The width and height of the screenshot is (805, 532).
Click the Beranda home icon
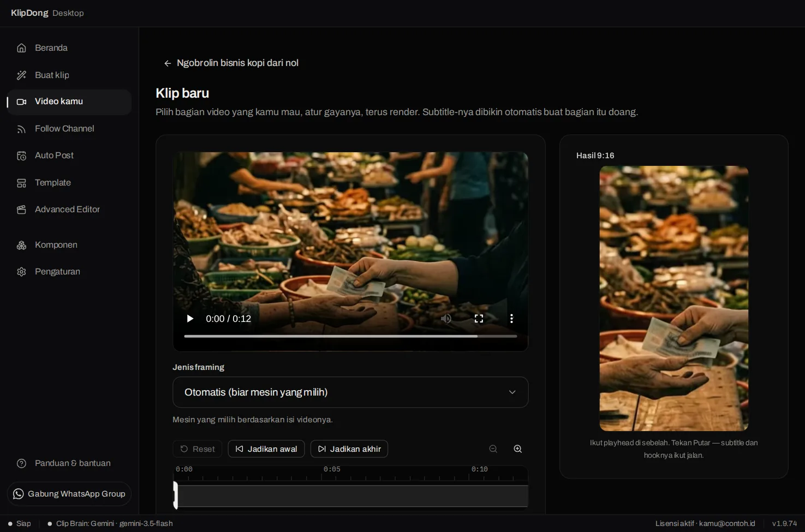point(21,48)
